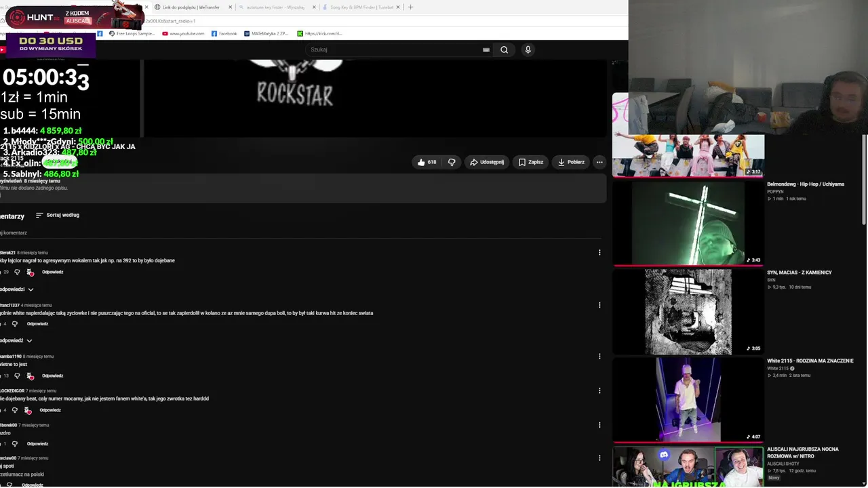Open more actions menu beside Pobierz

click(599, 162)
